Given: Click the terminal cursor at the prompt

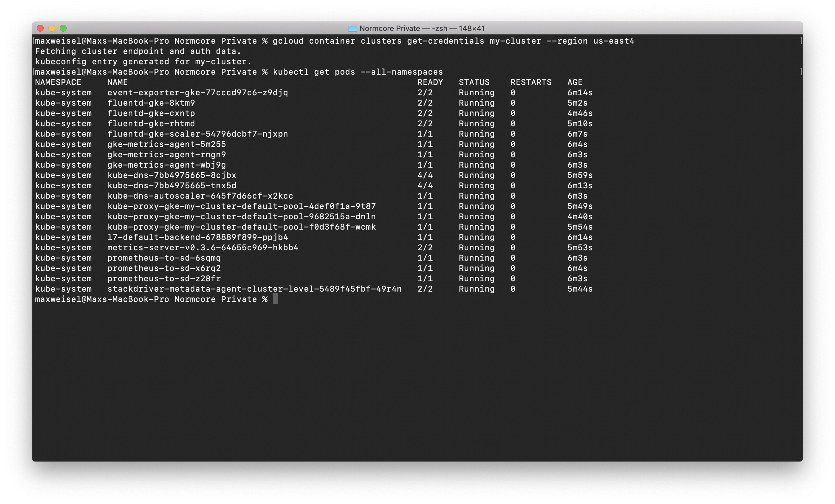Looking at the screenshot, I should (x=275, y=299).
